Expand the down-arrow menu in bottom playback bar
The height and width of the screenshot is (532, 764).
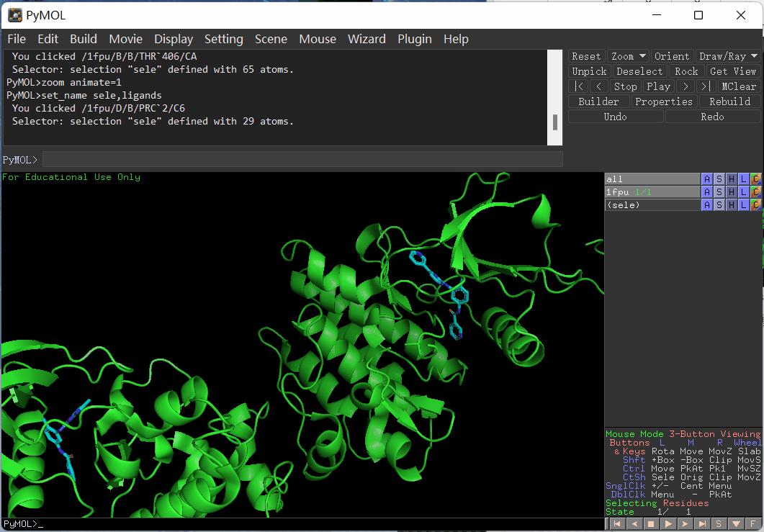click(736, 524)
